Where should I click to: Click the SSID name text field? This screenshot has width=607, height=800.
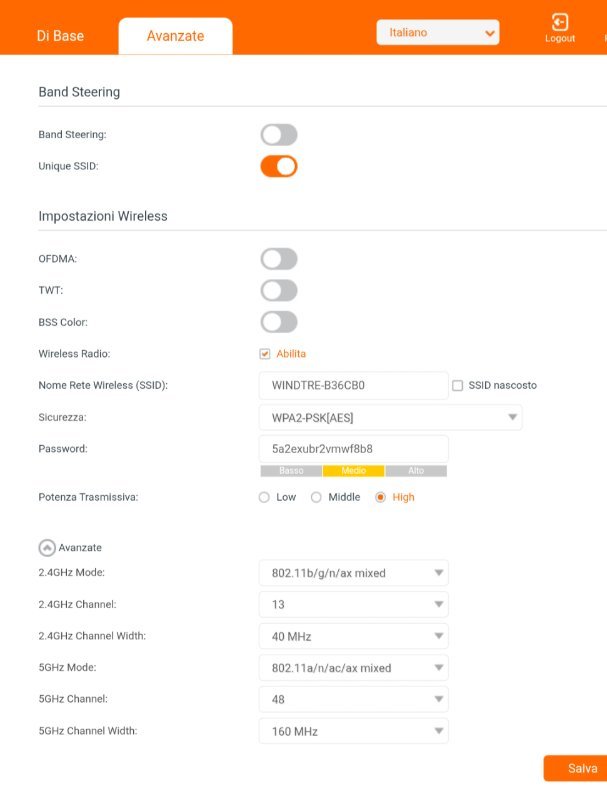point(353,385)
